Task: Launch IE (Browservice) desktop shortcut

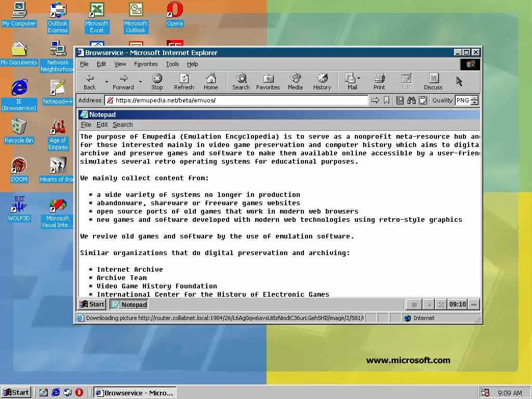Action: click(x=19, y=96)
